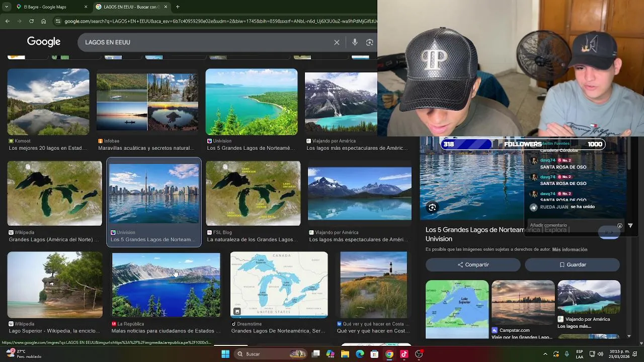
Task: Open the Univision turquoise bay thumbnail
Action: (252, 102)
